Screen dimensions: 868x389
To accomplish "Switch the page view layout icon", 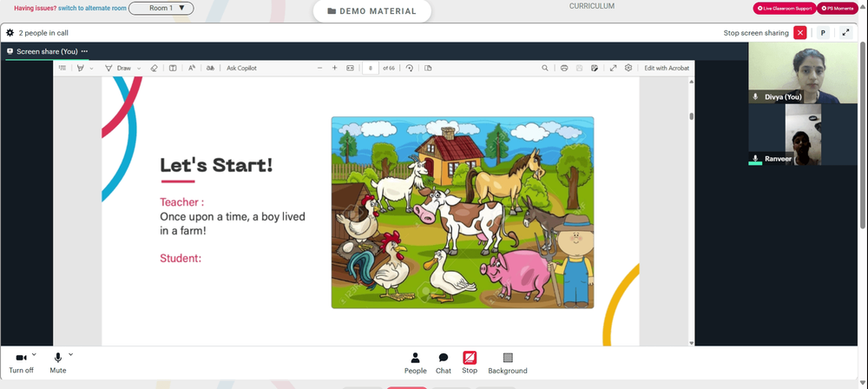I will coord(428,68).
